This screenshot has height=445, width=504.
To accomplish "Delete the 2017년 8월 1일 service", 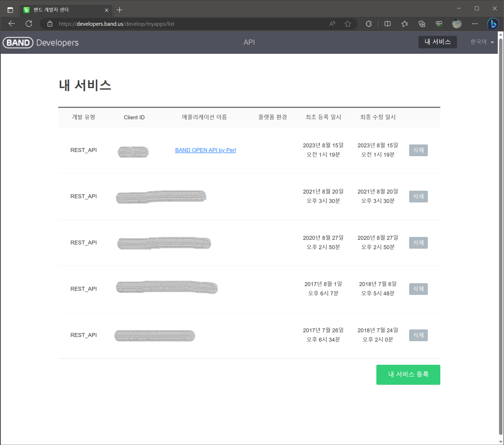I will [x=418, y=289].
